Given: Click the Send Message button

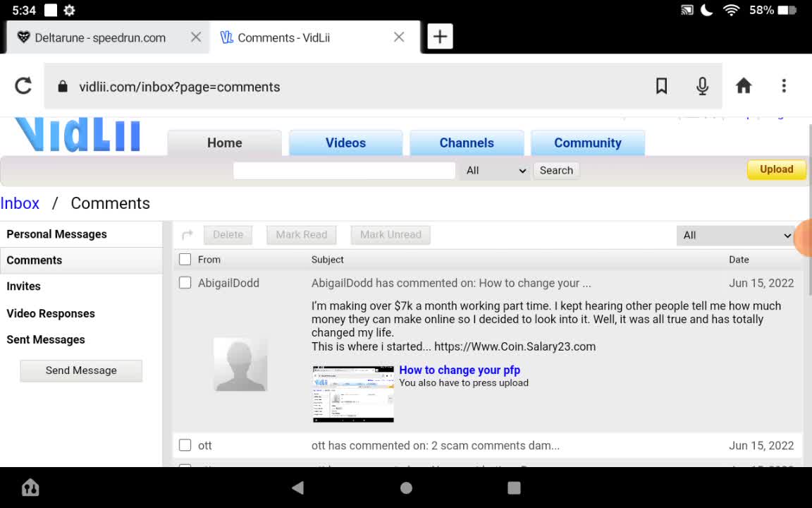Looking at the screenshot, I should click(x=81, y=370).
